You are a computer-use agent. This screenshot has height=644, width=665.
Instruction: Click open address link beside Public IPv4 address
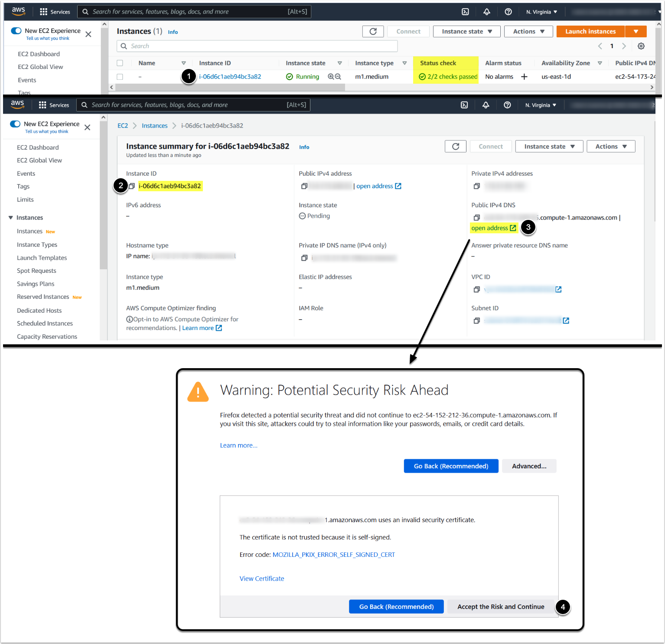pos(379,186)
